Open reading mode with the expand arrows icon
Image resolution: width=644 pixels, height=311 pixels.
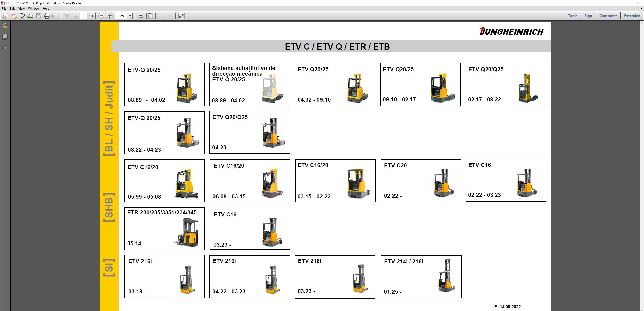181,16
